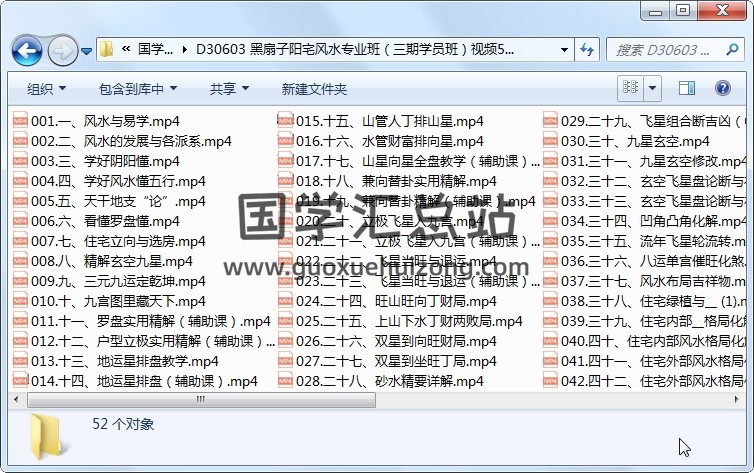Screen dimensions: 754x473
Task: Select file 042.四十二、住宅外部风水格局
Action: click(644, 381)
